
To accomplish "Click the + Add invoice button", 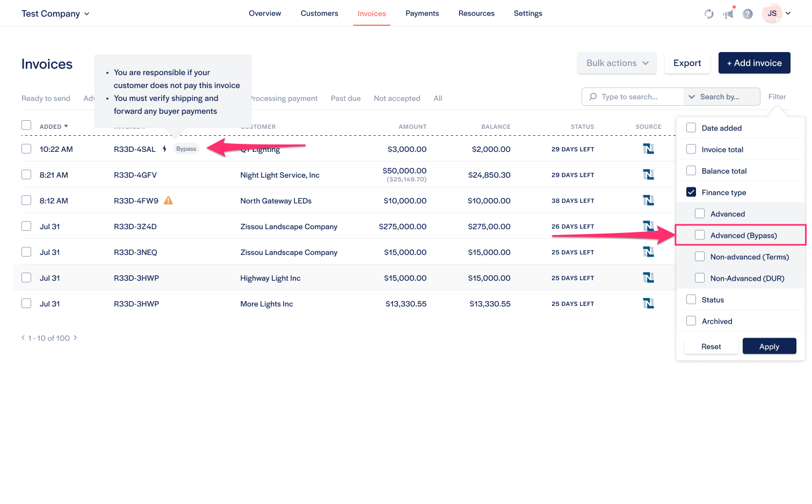I will click(754, 63).
